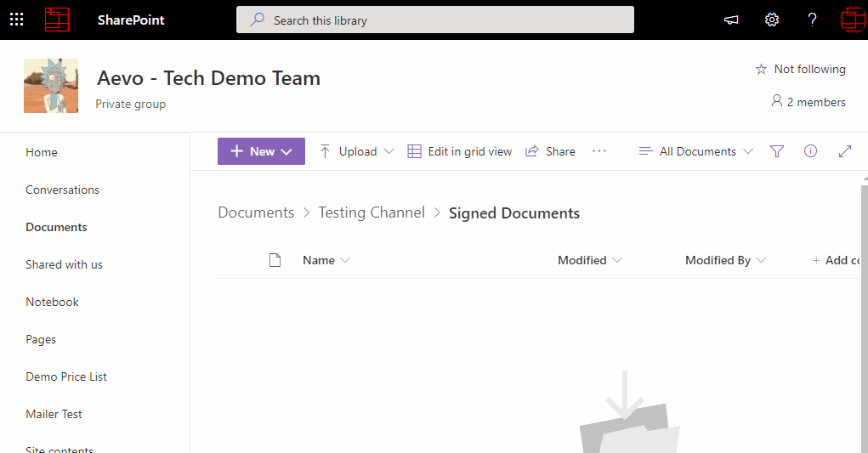Open the megaphone announcements icon
The image size is (868, 453).
click(x=731, y=20)
